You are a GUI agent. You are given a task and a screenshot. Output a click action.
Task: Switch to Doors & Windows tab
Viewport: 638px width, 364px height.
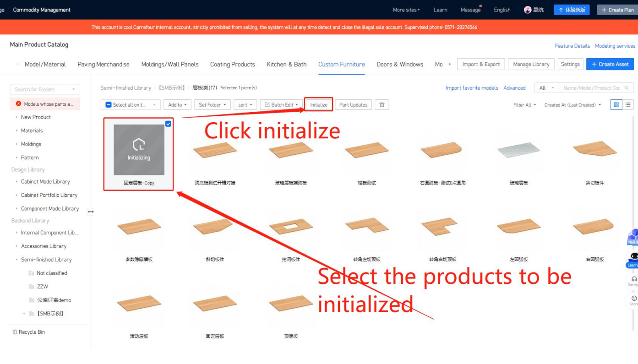[x=400, y=65]
